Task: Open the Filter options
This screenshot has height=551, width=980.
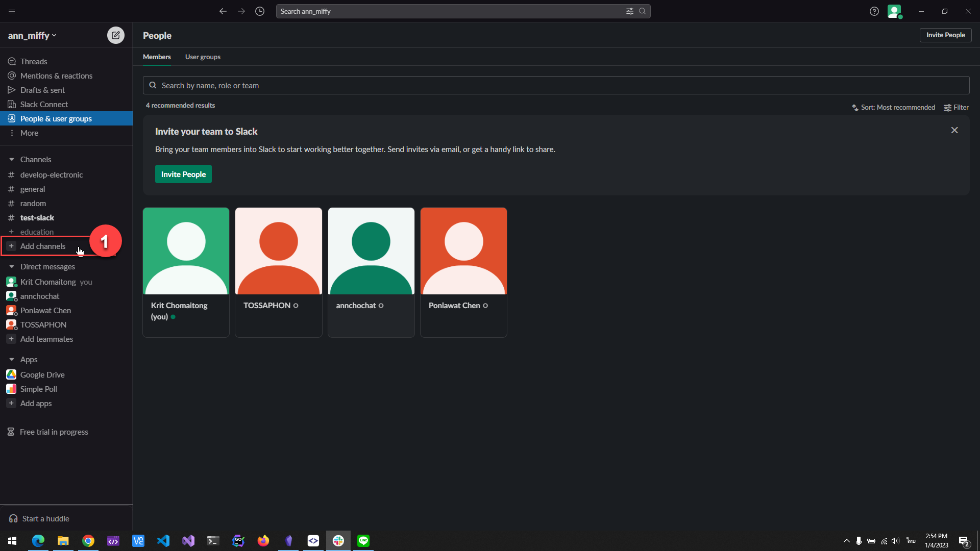Action: 956,107
